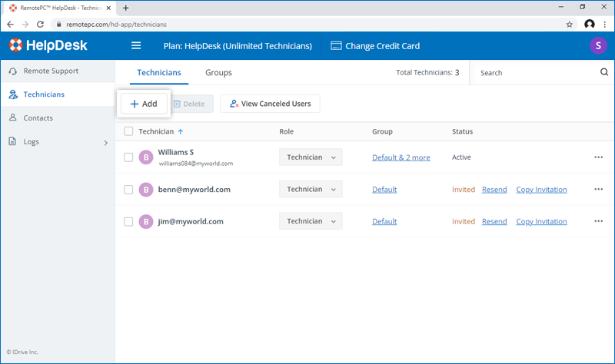
Task: Click the benn@myworld.com name text
Action: coord(194,190)
